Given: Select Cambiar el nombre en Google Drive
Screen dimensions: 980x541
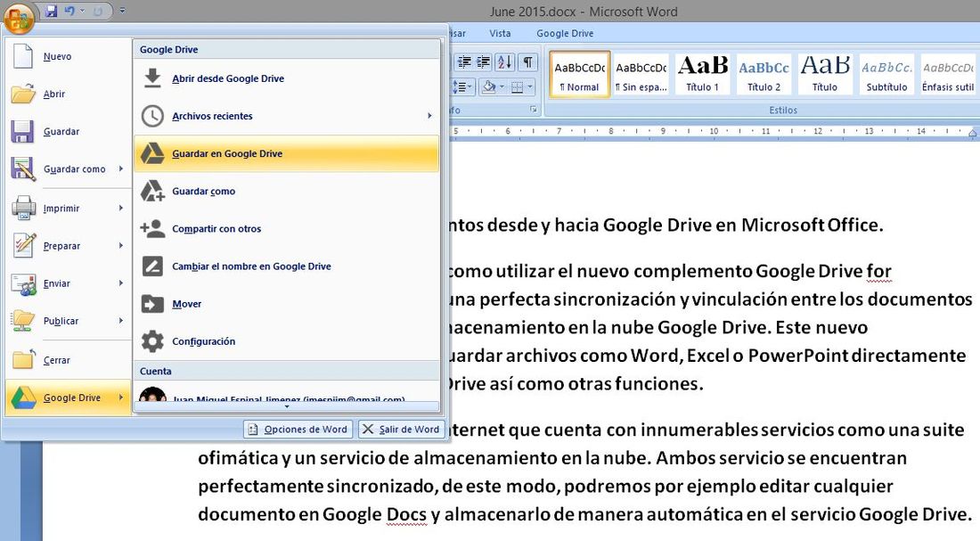Looking at the screenshot, I should click(x=287, y=266).
